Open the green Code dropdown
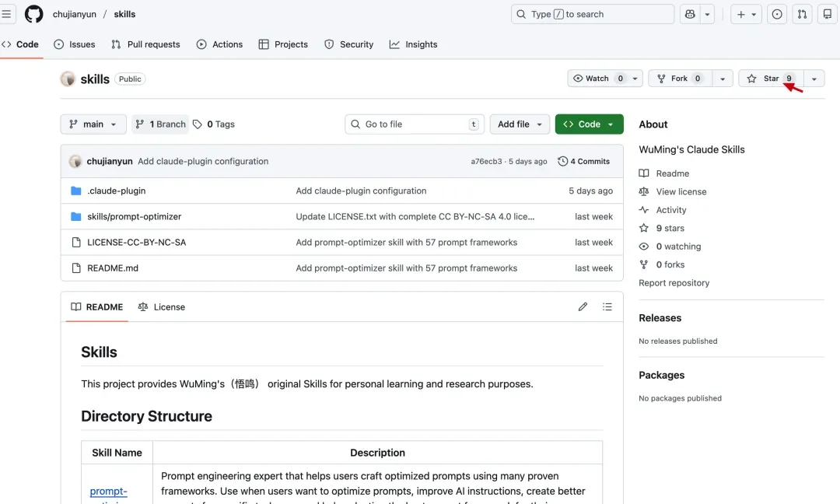Screen dimensions: 840x504 coord(589,124)
